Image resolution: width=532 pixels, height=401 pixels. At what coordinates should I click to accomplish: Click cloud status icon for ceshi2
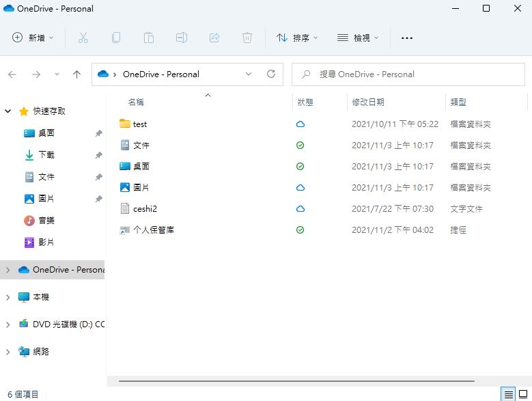pos(300,209)
